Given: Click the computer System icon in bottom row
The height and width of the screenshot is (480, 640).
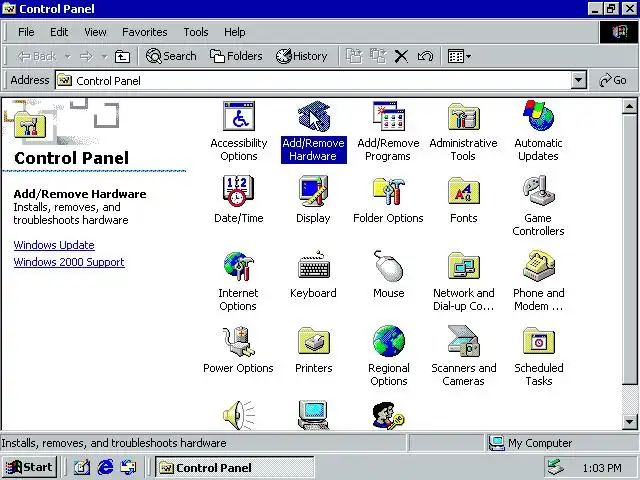Looking at the screenshot, I should tap(313, 415).
